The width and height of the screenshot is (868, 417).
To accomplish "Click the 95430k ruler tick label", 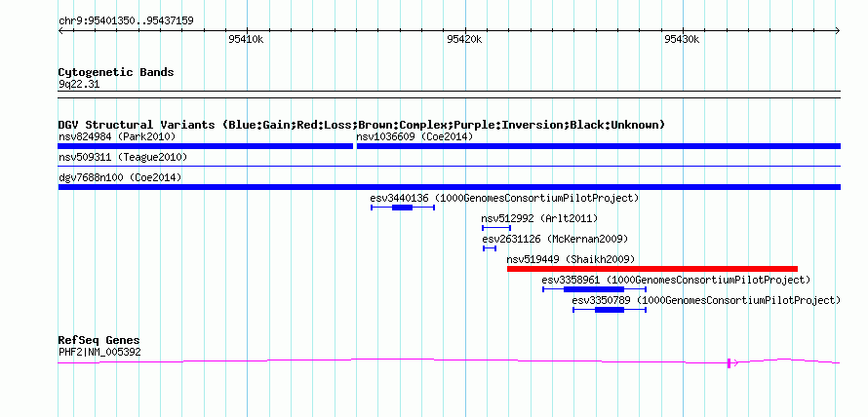I will pos(683,39).
